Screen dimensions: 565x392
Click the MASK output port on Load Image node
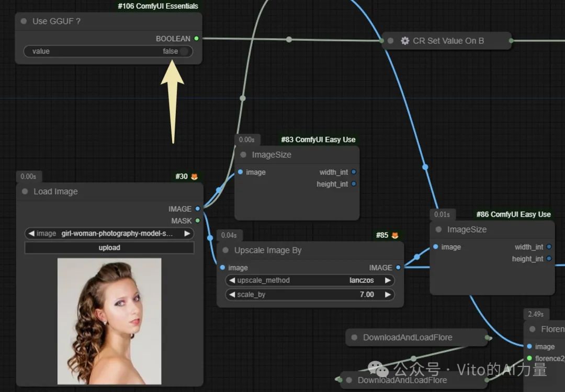[x=197, y=221]
